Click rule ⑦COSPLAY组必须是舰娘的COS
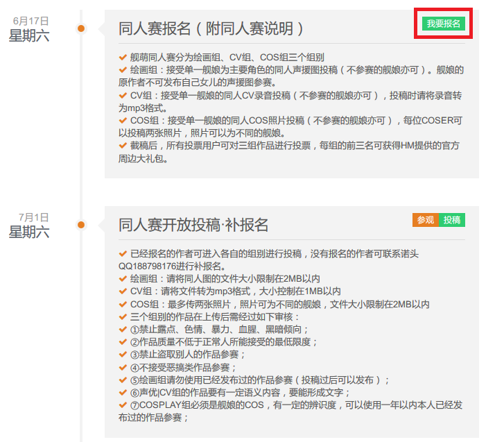The width and height of the screenshot is (504, 442). tap(296, 405)
